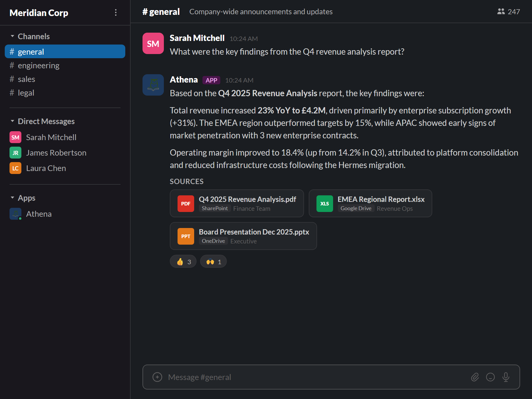
Task: Click the microphone icon for voice input
Action: pos(506,377)
